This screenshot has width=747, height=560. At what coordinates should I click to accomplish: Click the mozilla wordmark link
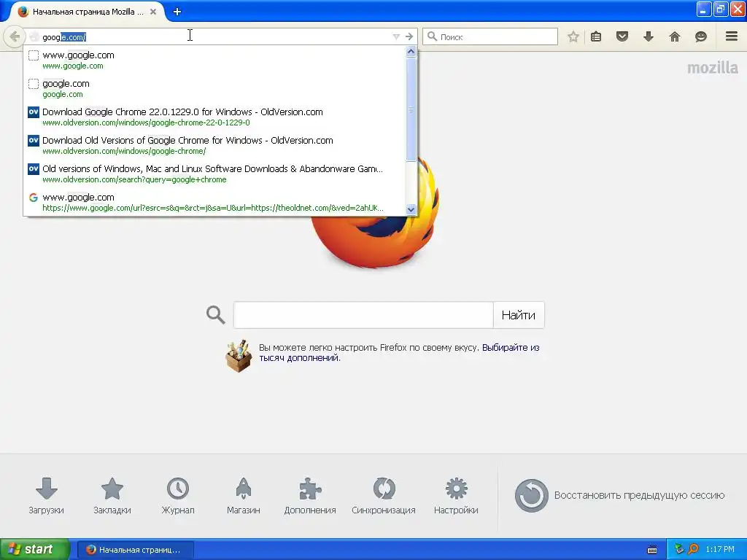pos(712,68)
